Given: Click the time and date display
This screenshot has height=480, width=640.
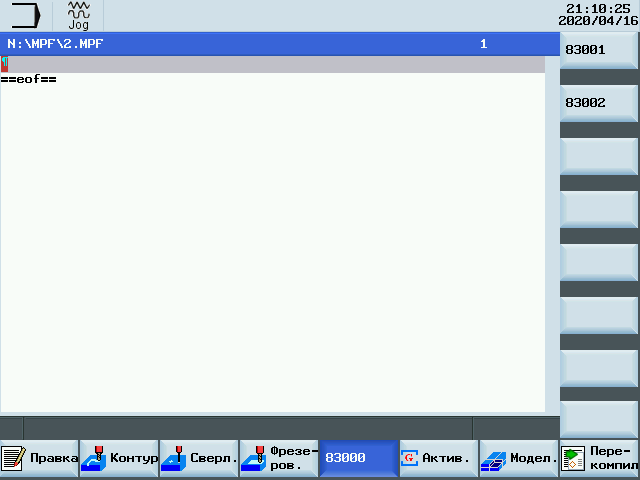Looking at the screenshot, I should [598, 15].
